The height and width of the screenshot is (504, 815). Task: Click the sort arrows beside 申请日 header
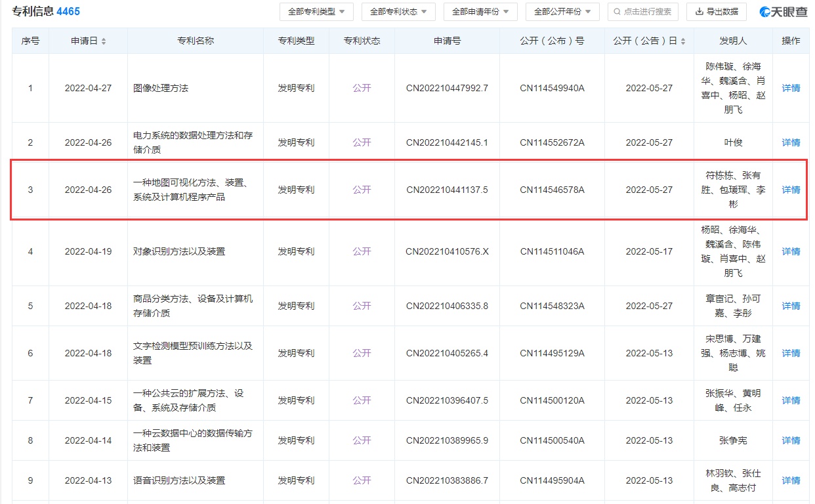(104, 41)
